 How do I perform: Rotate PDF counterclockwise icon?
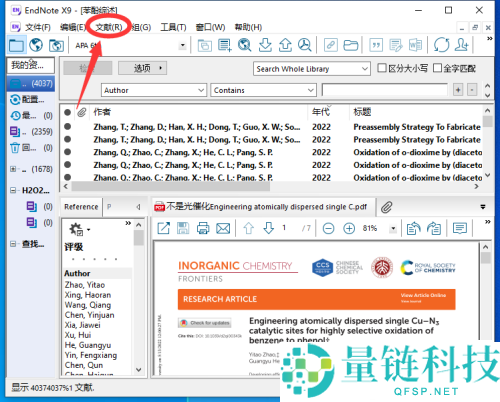(x=414, y=228)
